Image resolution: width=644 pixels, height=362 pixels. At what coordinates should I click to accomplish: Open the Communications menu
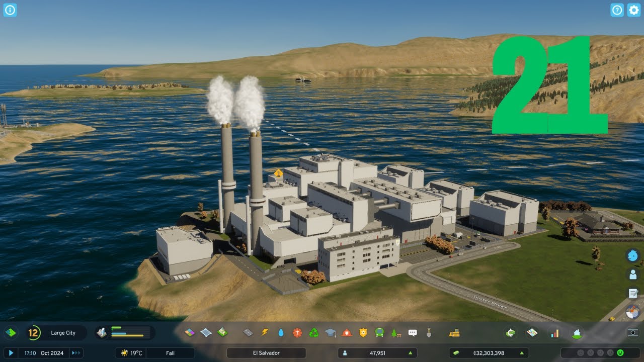click(413, 332)
